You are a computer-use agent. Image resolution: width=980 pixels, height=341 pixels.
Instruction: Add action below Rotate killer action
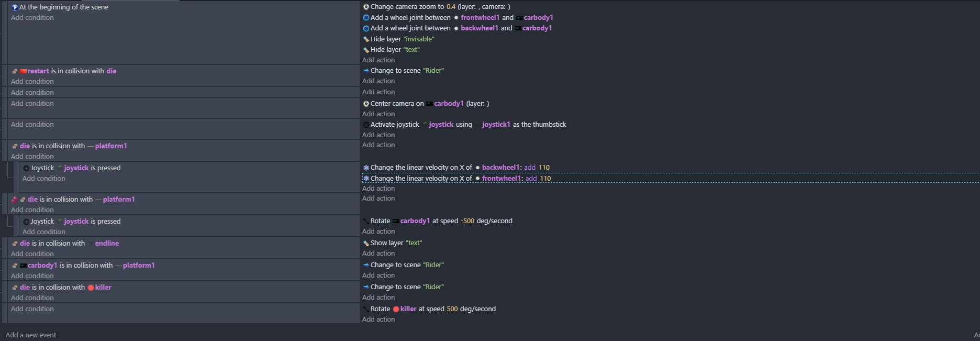(x=378, y=320)
